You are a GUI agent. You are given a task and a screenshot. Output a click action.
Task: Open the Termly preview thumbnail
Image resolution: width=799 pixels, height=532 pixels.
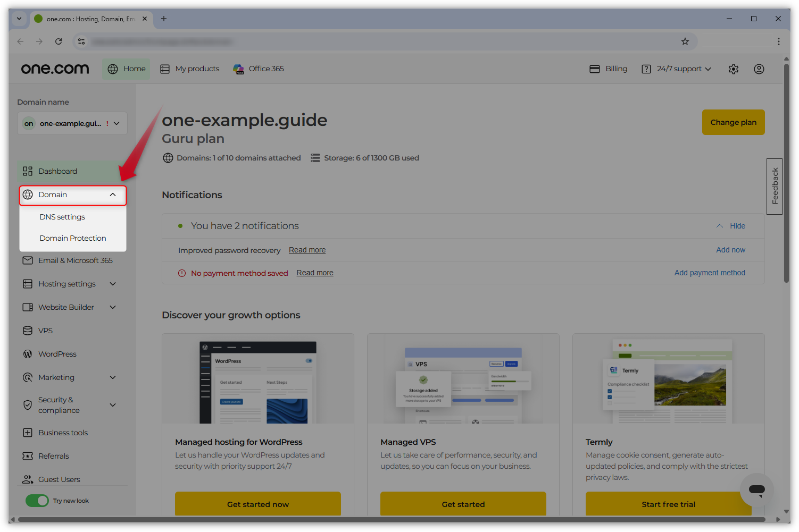[x=669, y=378]
